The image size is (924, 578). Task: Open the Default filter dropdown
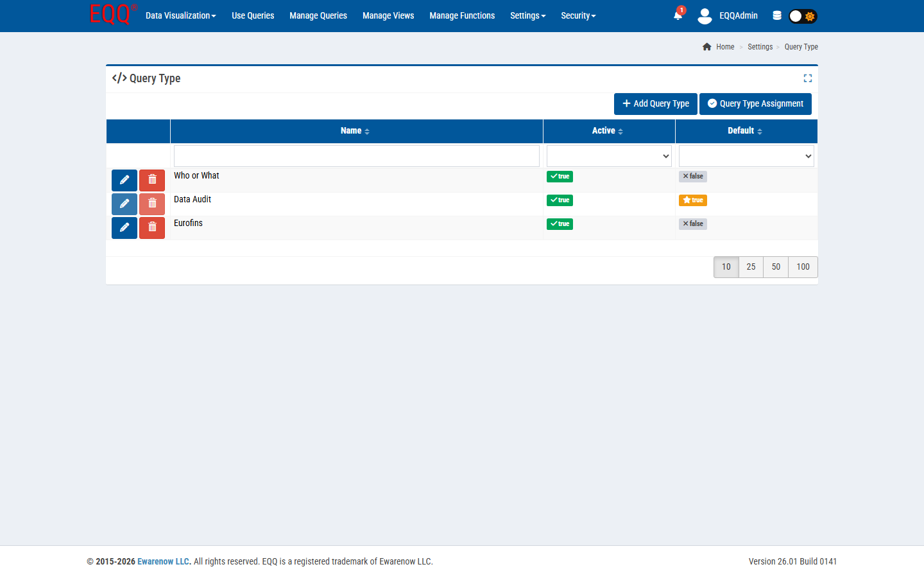pos(746,156)
